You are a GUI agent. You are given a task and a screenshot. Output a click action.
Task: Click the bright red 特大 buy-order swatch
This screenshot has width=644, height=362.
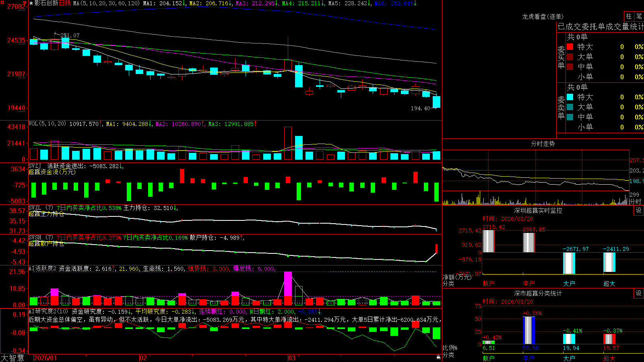[x=570, y=47]
